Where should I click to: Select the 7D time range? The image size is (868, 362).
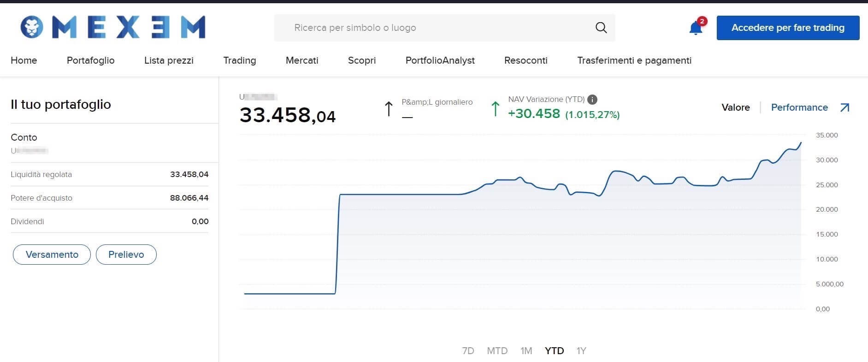coord(468,350)
